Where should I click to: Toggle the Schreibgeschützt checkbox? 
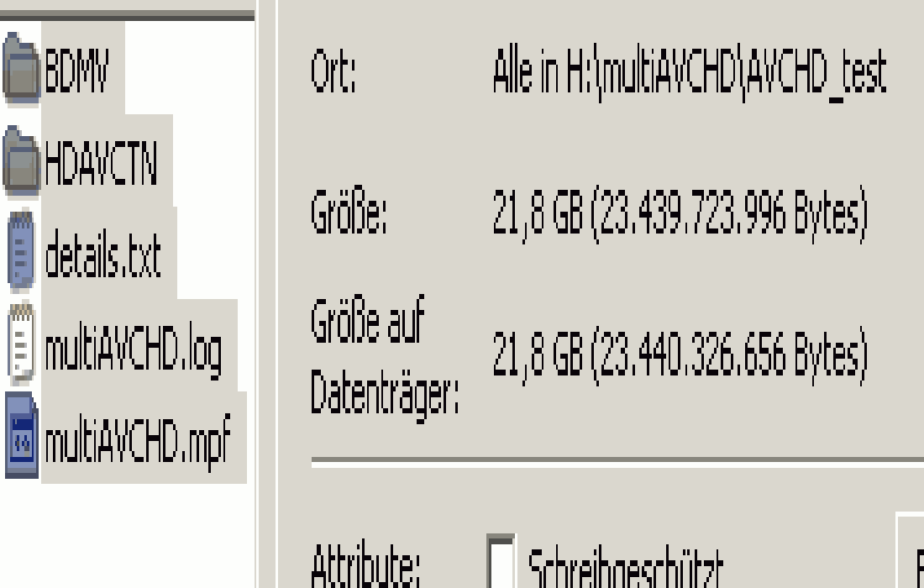[501, 561]
